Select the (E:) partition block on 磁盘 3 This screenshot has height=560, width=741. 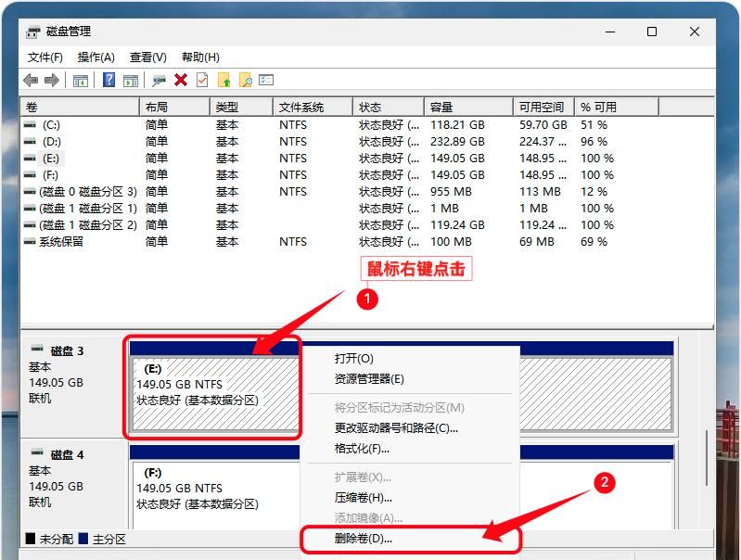(215, 393)
